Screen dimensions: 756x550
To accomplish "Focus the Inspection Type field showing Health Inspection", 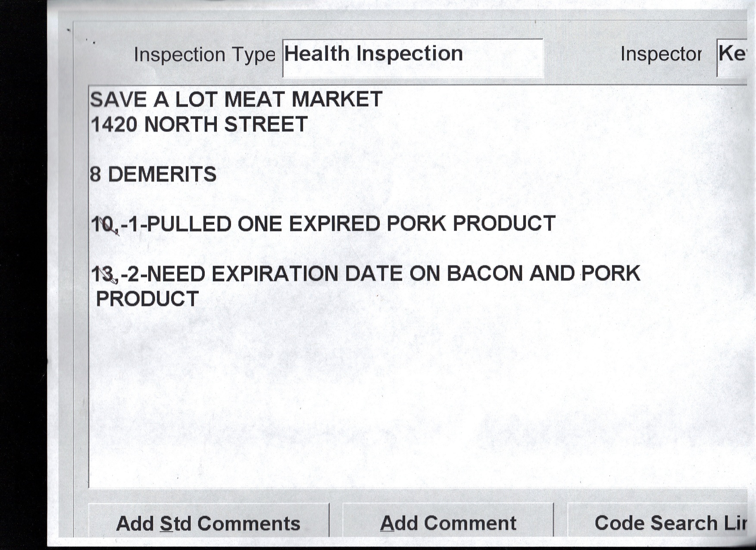I will pyautogui.click(x=412, y=58).
